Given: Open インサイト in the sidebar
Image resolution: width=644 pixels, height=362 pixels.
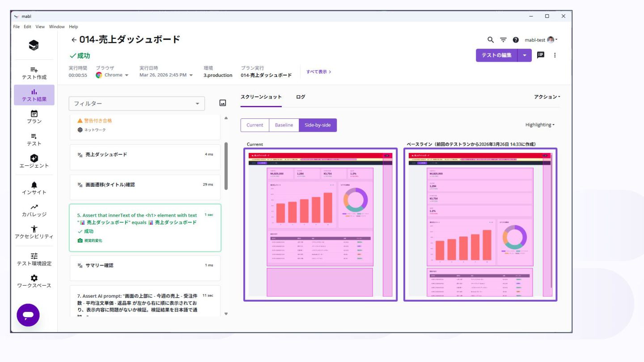Looking at the screenshot, I should (34, 188).
